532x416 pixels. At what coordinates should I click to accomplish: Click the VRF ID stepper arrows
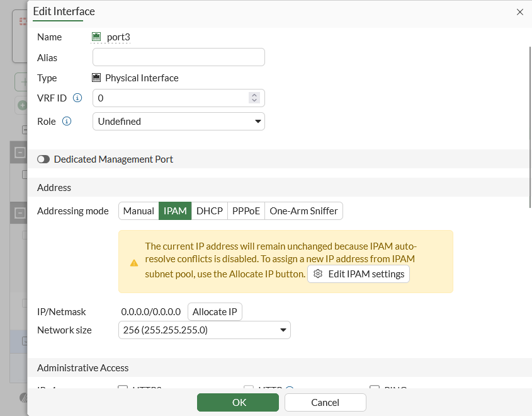(x=254, y=98)
